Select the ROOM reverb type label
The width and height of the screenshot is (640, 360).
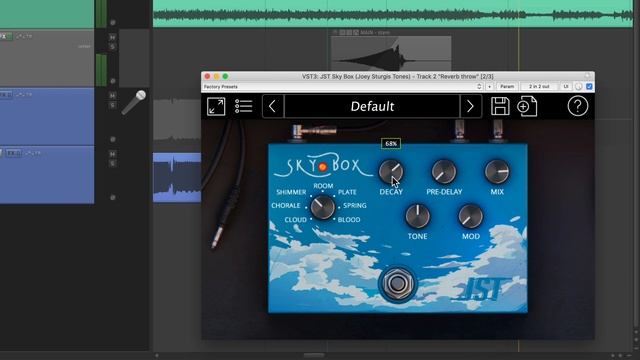click(323, 186)
